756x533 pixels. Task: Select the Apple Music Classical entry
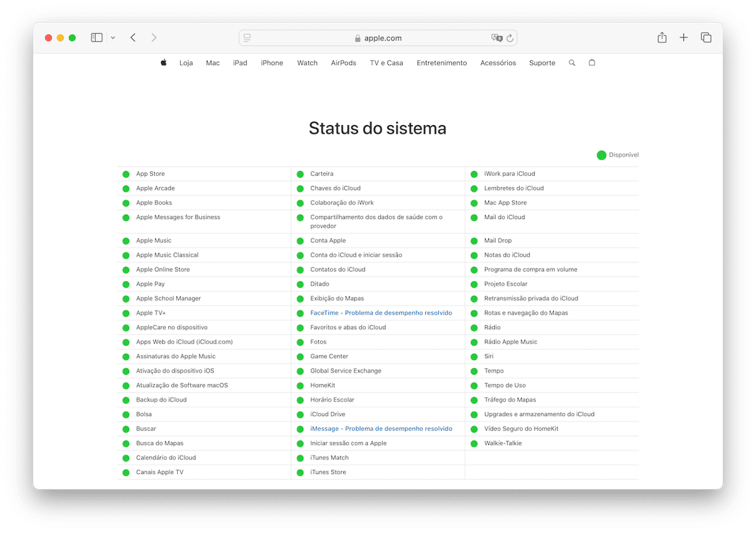(x=167, y=255)
